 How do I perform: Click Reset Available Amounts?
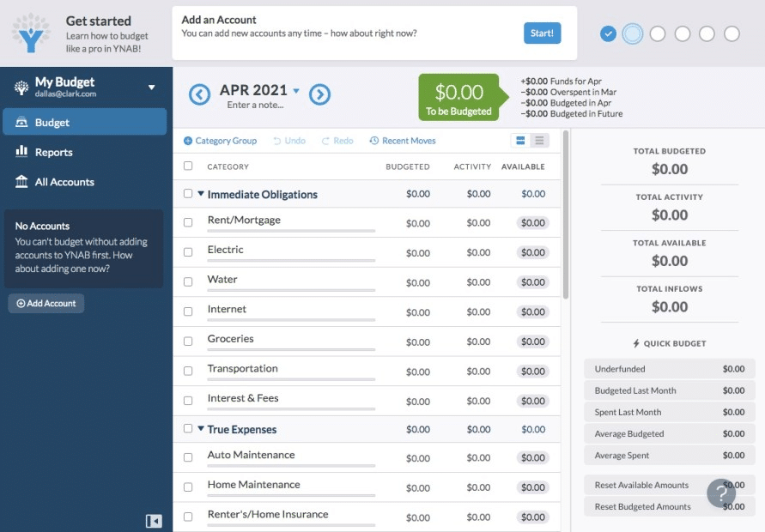(670, 485)
